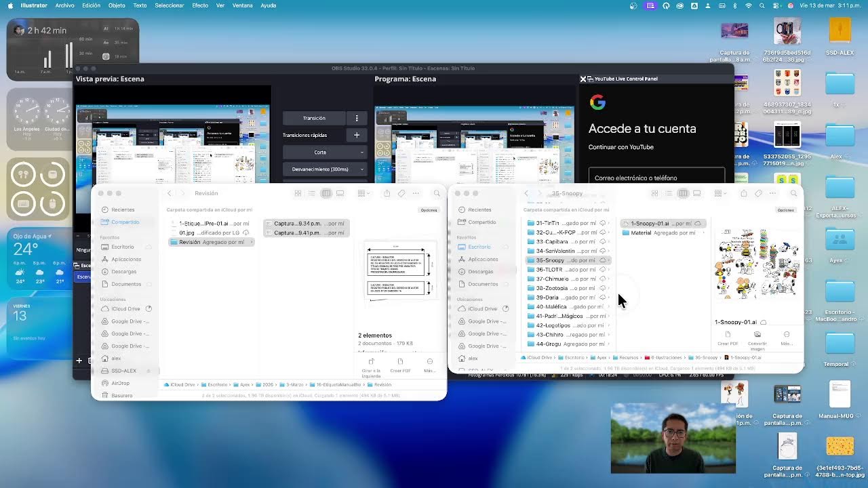Open the Edición menu

[x=91, y=5]
